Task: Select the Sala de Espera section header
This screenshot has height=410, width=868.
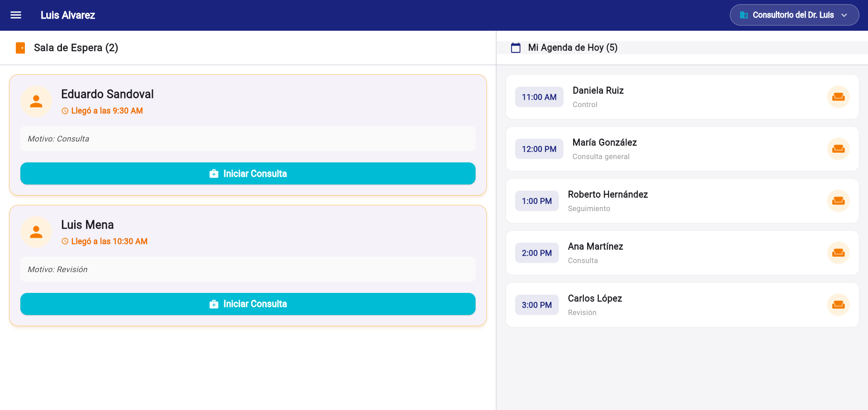Action: [76, 47]
